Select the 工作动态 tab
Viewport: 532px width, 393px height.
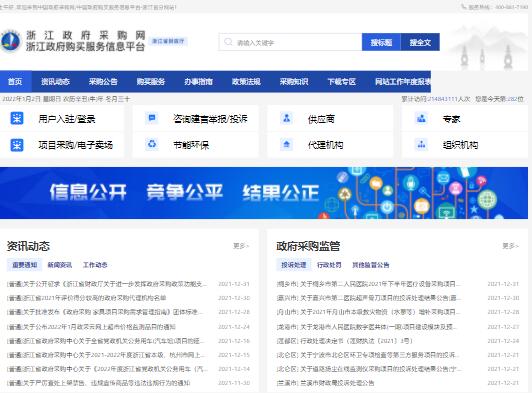click(x=95, y=265)
